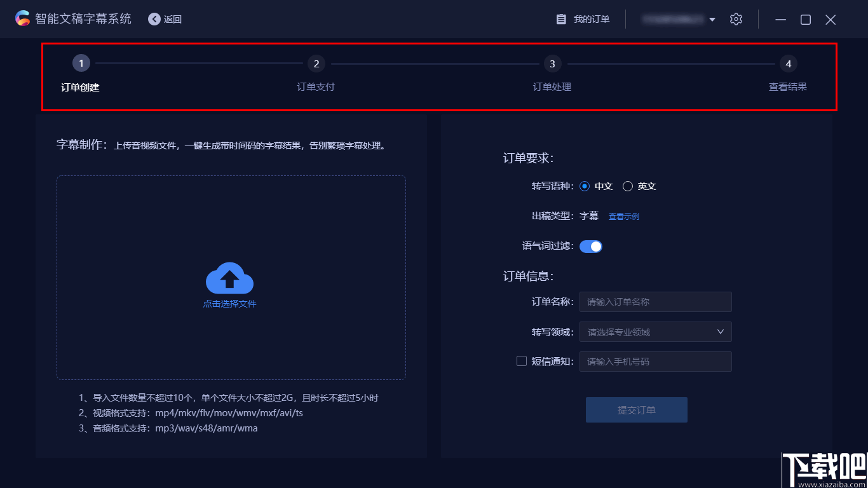Screen dimensions: 868x488
Task: Click the document icon next to 我的订单
Action: pyautogui.click(x=562, y=18)
